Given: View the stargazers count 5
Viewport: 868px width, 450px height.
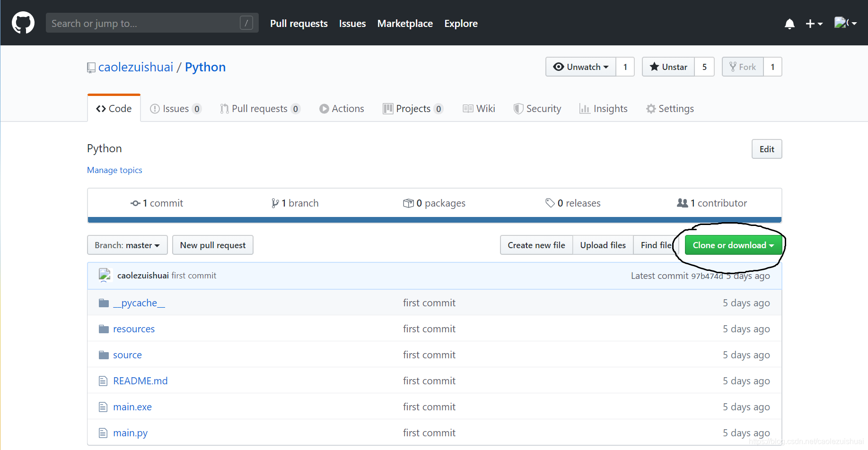Looking at the screenshot, I should (704, 67).
